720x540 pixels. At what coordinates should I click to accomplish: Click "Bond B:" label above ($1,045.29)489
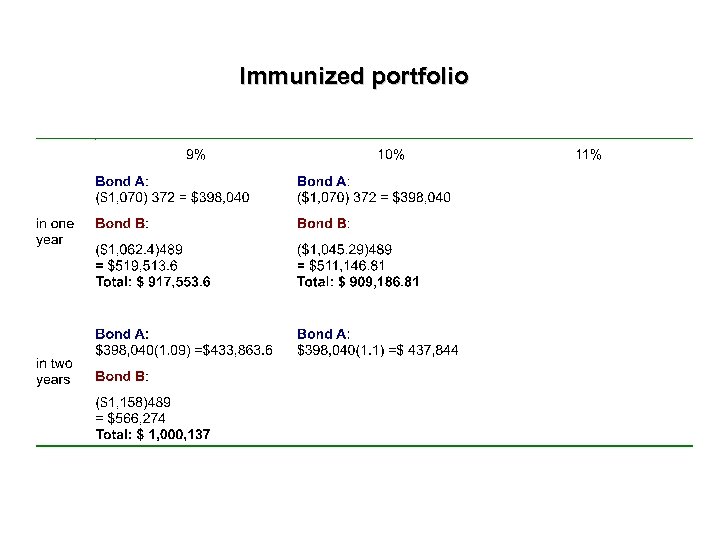coord(323,223)
